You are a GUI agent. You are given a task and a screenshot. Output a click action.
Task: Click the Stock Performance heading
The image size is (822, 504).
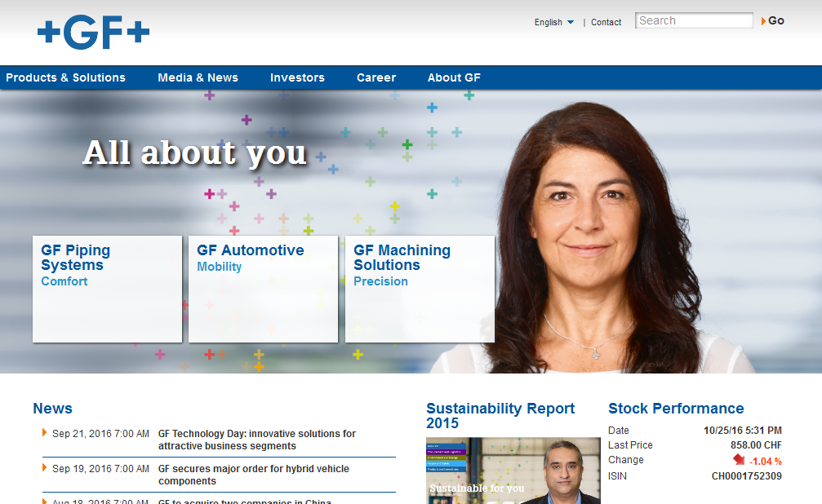(x=676, y=409)
